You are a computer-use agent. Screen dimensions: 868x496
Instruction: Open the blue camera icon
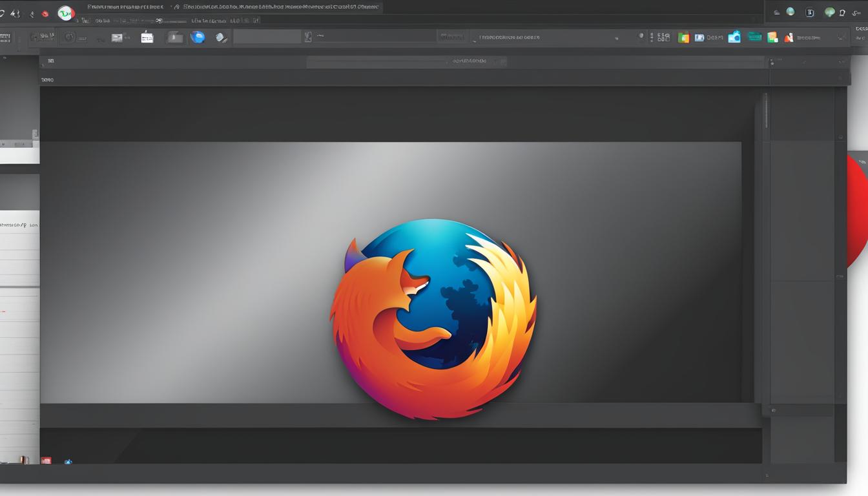[734, 37]
